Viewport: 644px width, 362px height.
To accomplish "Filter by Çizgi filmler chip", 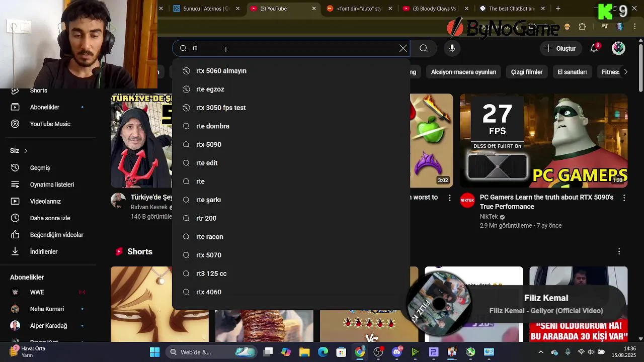I will [527, 72].
